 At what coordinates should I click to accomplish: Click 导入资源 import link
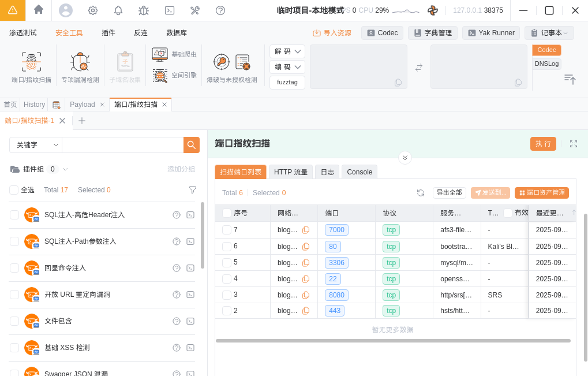click(x=332, y=33)
